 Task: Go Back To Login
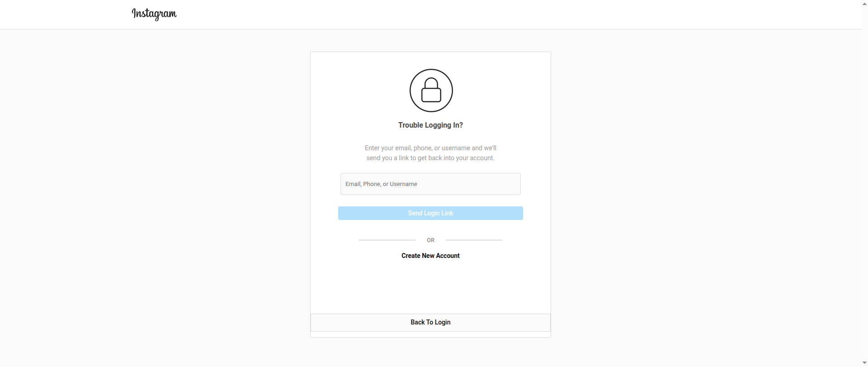(x=430, y=322)
